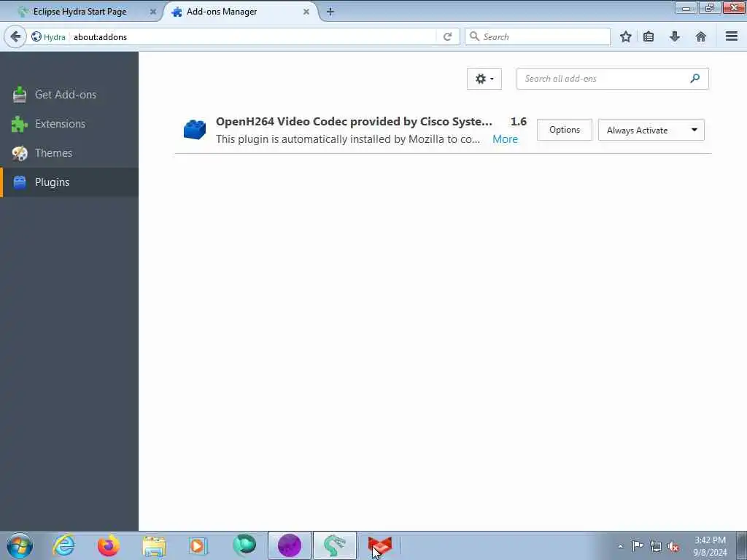This screenshot has width=747, height=560.
Task: Open a new tab with plus button
Action: [x=330, y=12]
